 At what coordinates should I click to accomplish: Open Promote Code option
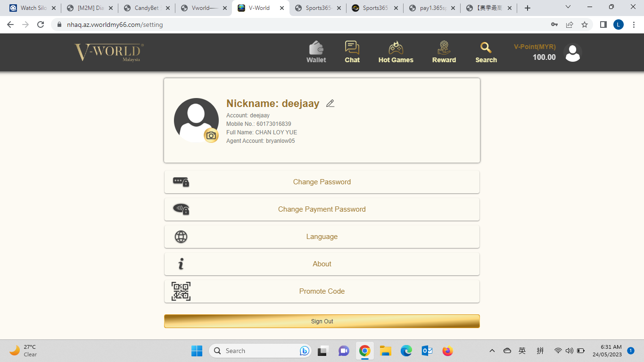322,291
